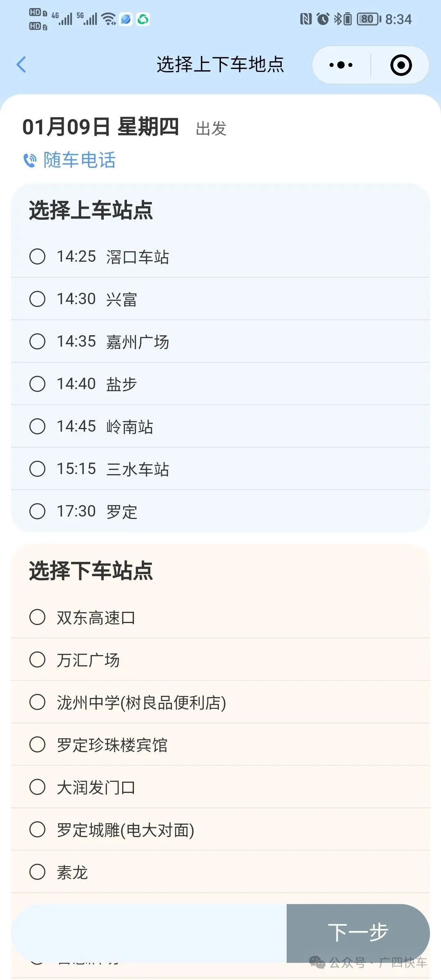
Task: Tap the alarm clock status icon
Action: 323,19
